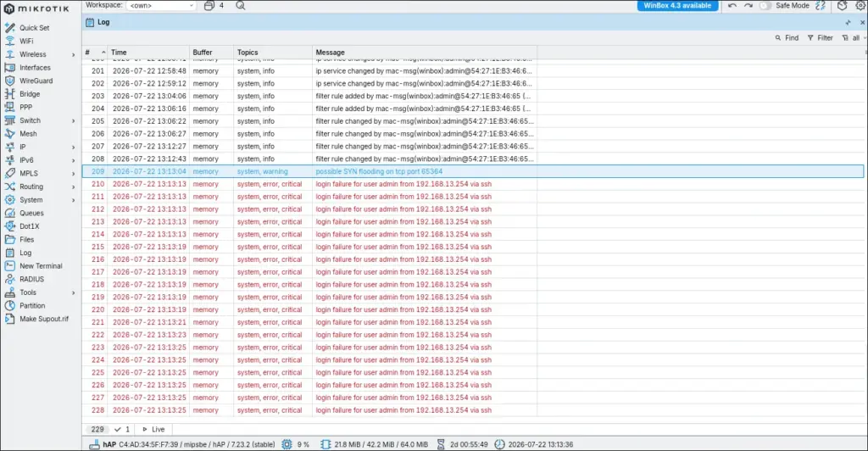Sort log by the Time column header

tap(119, 53)
